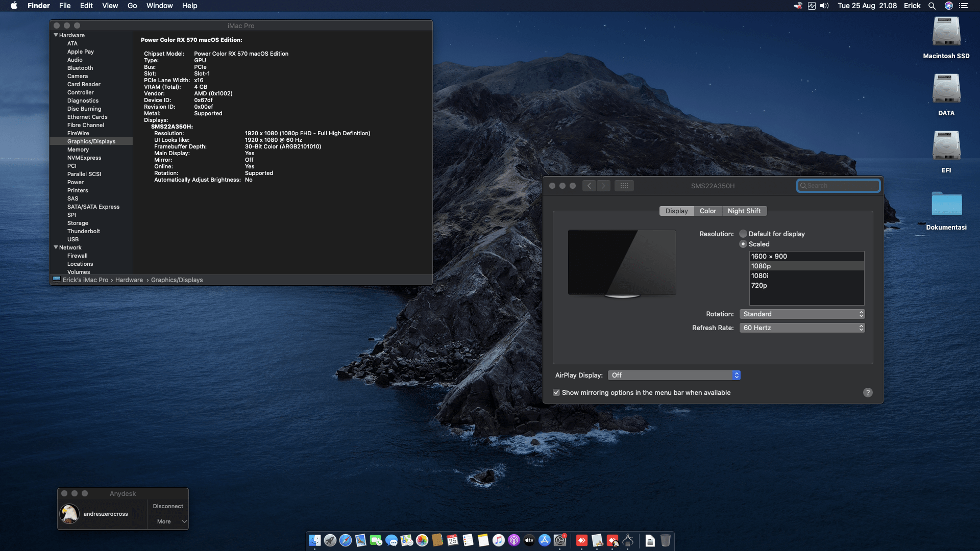Screen dimensions: 980x551
Task: Click Disconnect in the AnyDesk window
Action: pos(168,506)
